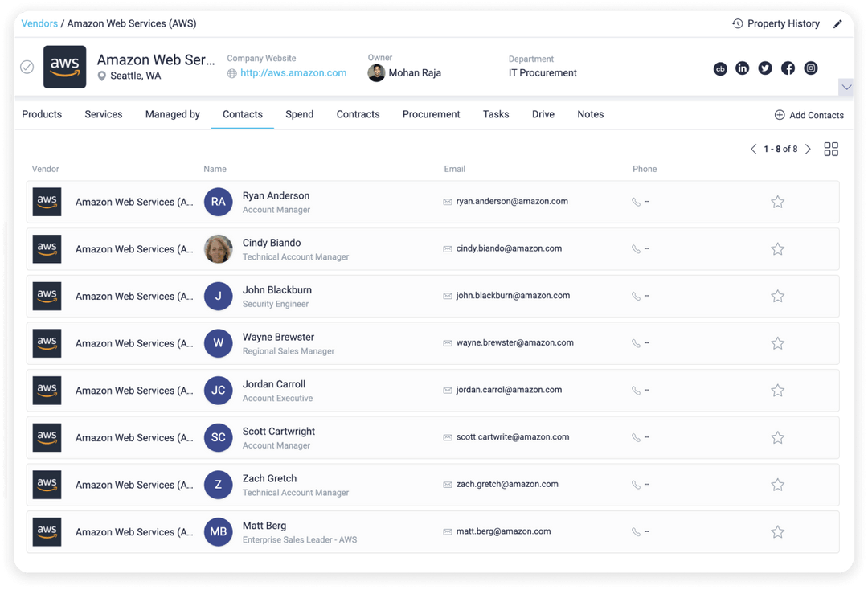
Task: Click the globe icon beside website
Action: [232, 74]
